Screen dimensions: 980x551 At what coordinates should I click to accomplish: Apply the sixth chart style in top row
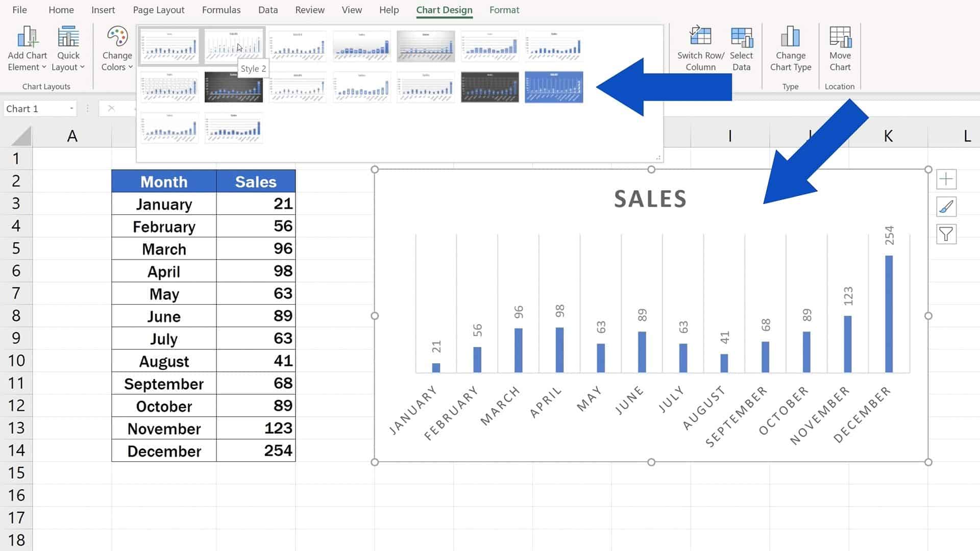pyautogui.click(x=490, y=45)
